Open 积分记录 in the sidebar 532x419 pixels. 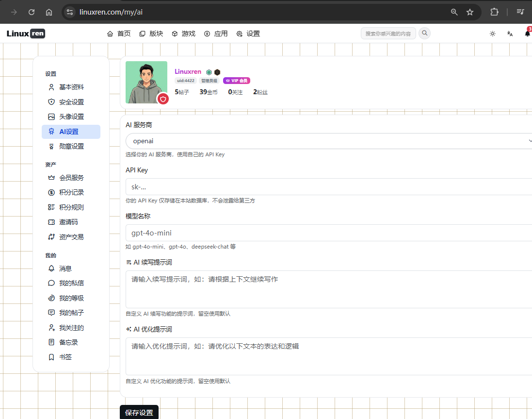(x=71, y=193)
